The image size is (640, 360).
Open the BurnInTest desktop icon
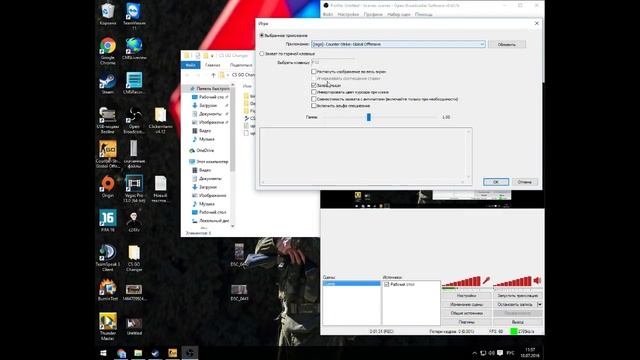coord(108,290)
